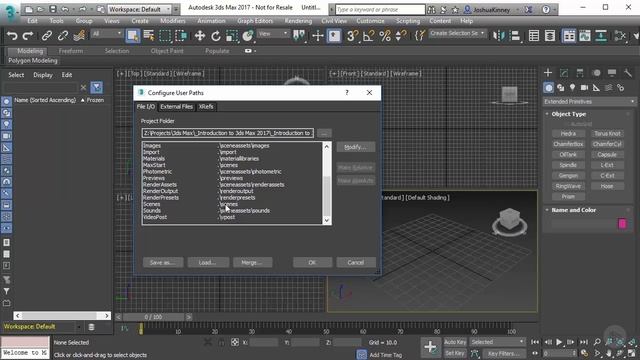Image resolution: width=640 pixels, height=360 pixels.
Task: Open the Display panel tab
Action: coord(612,73)
